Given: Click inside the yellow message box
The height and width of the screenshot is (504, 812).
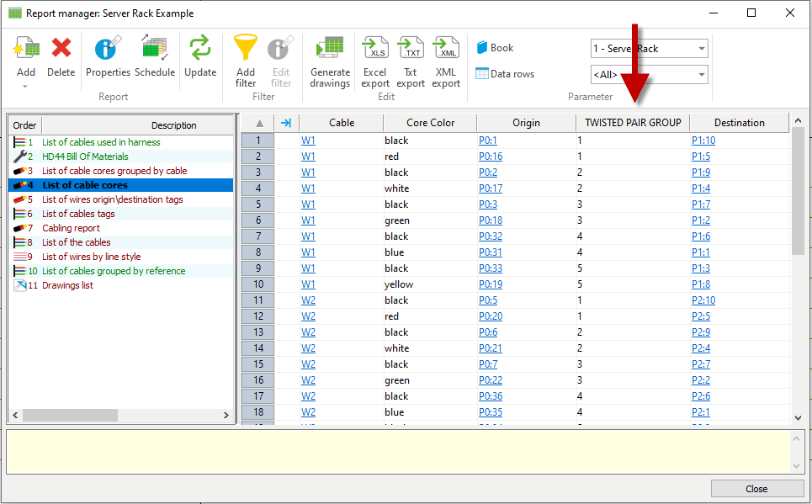Looking at the screenshot, I should 399,452.
